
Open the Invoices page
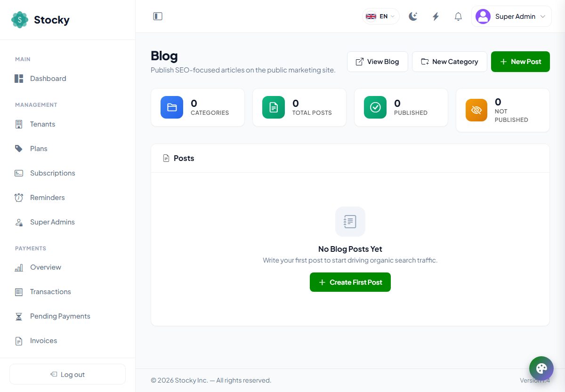click(67, 341)
